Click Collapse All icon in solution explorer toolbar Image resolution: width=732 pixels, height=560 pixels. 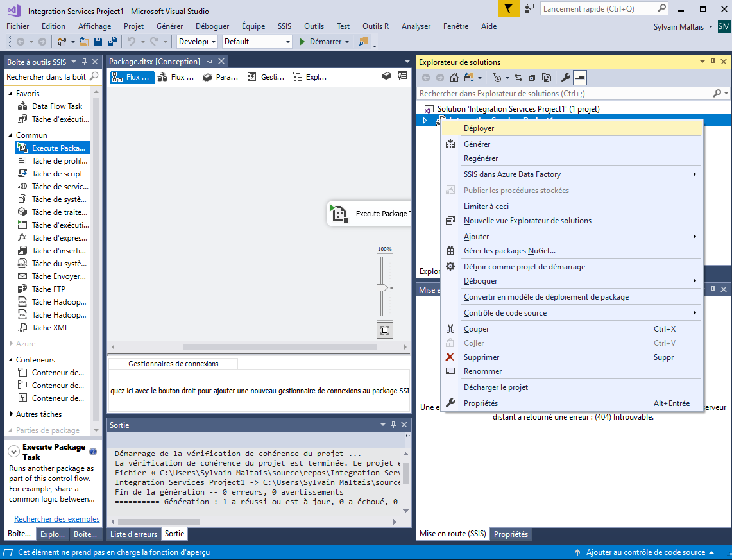(532, 78)
